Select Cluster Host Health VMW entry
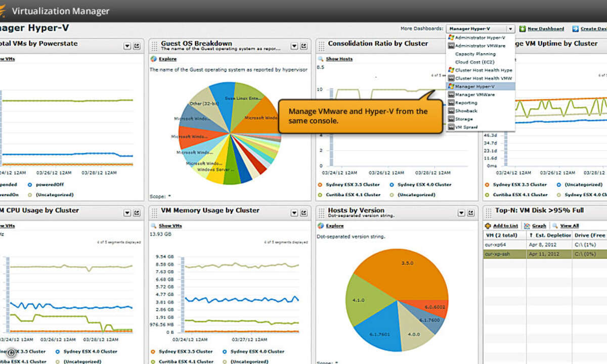Image resolution: width=607 pixels, height=364 pixels. click(x=481, y=78)
